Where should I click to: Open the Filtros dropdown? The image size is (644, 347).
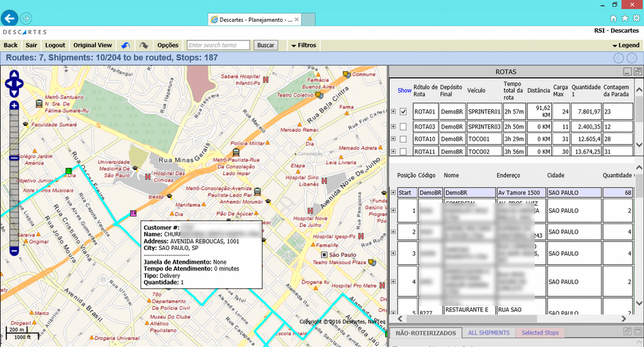304,45
